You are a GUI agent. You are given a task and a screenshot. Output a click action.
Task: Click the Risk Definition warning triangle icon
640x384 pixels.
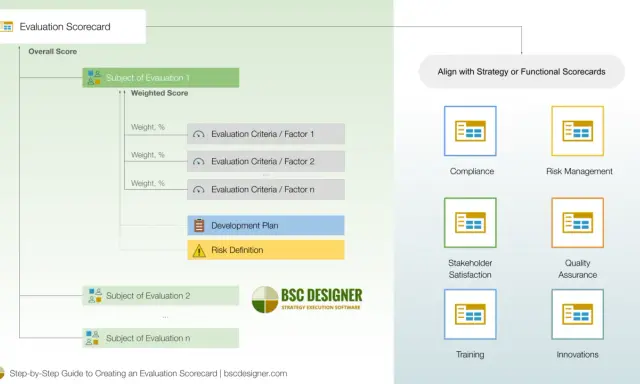(199, 251)
